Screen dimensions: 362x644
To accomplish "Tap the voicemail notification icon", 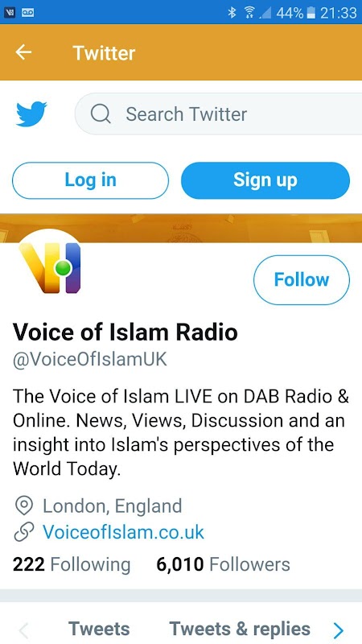I will click(x=27, y=12).
